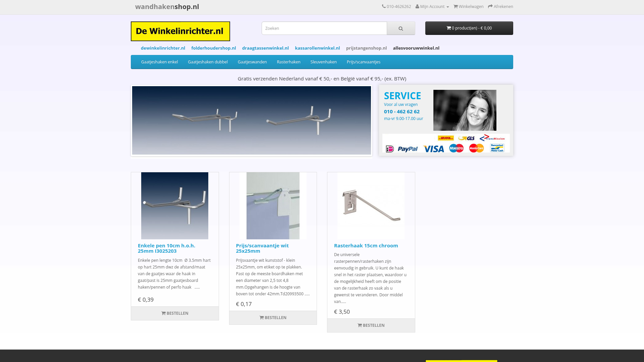Click the wandhakenshop.nl site title
Viewport: 644px width, 362px height.
(167, 7)
